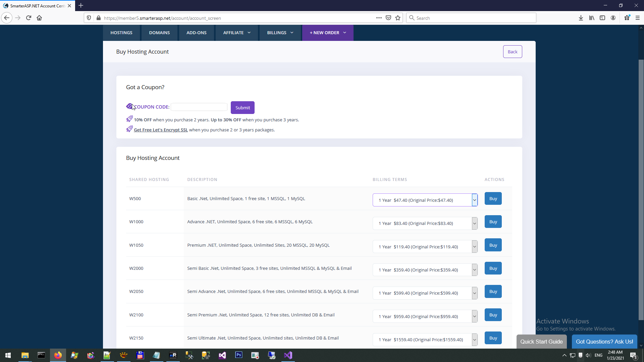Open Firefox downloads arrow icon

point(581,18)
